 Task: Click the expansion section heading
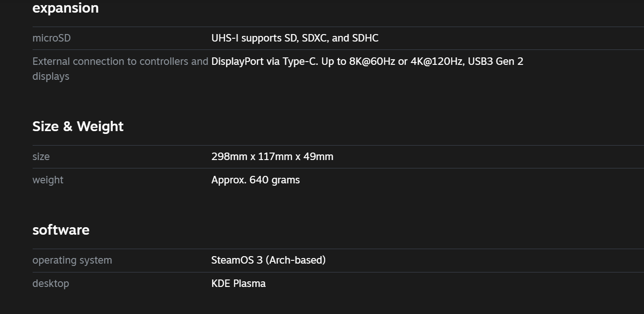[65, 8]
